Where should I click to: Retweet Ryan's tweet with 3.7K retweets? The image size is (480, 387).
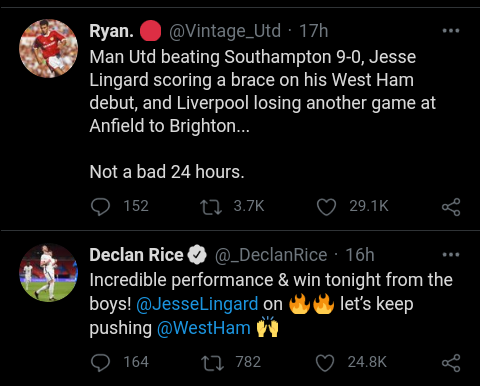point(211,207)
